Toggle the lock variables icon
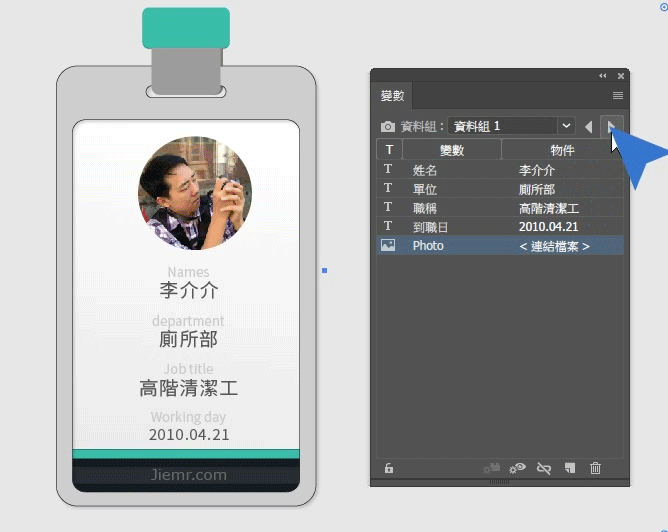 [x=389, y=468]
